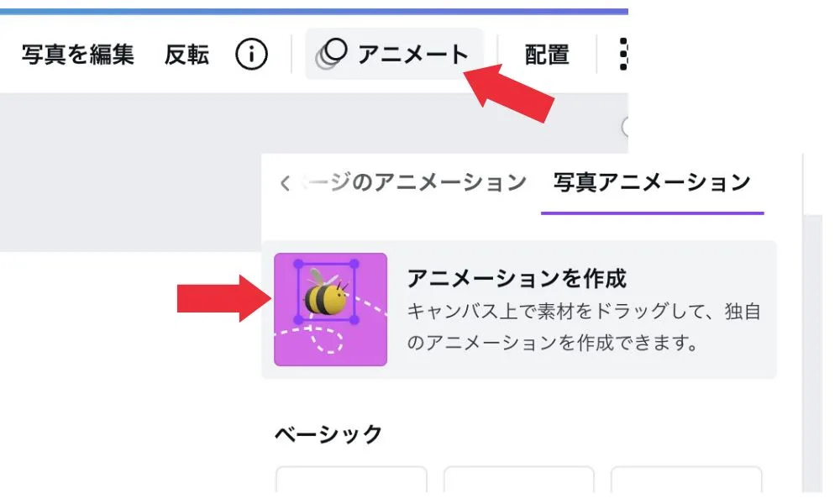
Task: Click the right panel scrollbar
Action: [812, 354]
